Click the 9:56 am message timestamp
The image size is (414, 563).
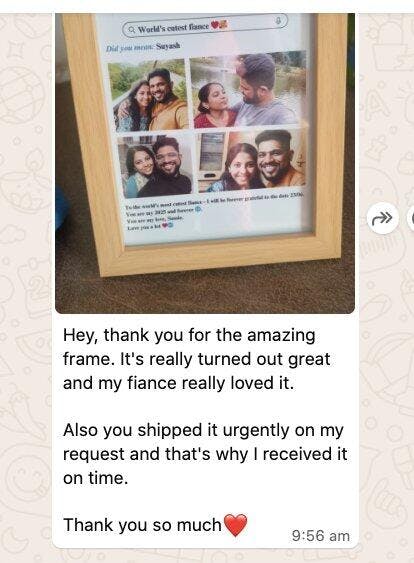point(320,536)
